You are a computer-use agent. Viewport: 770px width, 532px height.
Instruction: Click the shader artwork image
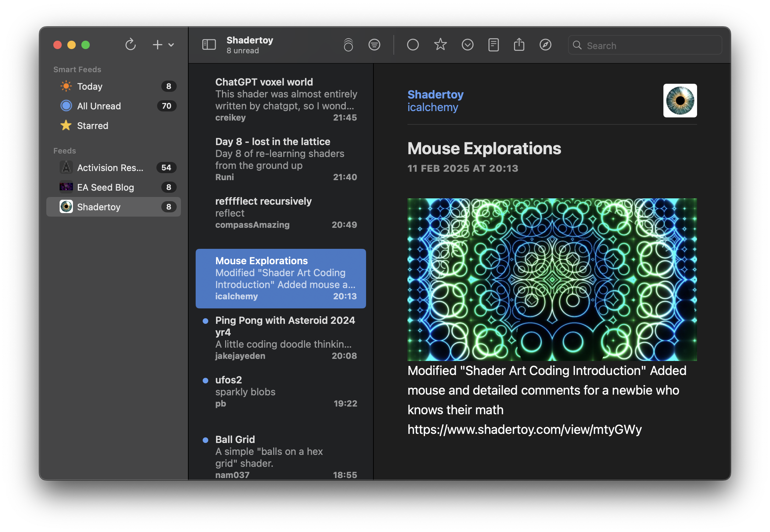click(x=552, y=279)
